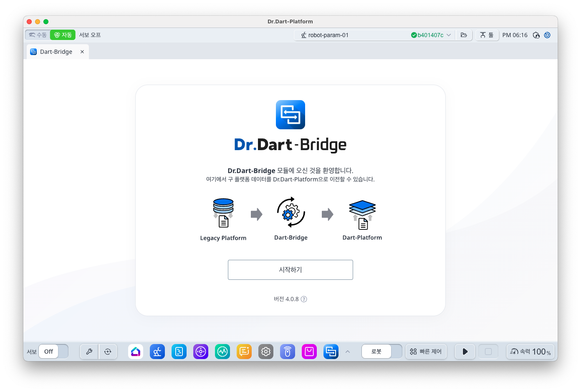This screenshot has height=392, width=581.
Task: Launch the purple jog control module
Action: pos(201,352)
